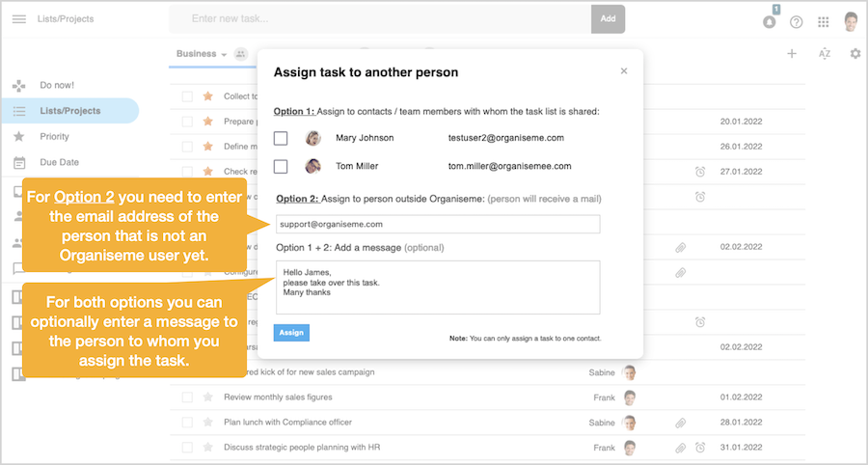
Task: Star the Plan lunch with Compliance officer task
Action: pos(208,423)
